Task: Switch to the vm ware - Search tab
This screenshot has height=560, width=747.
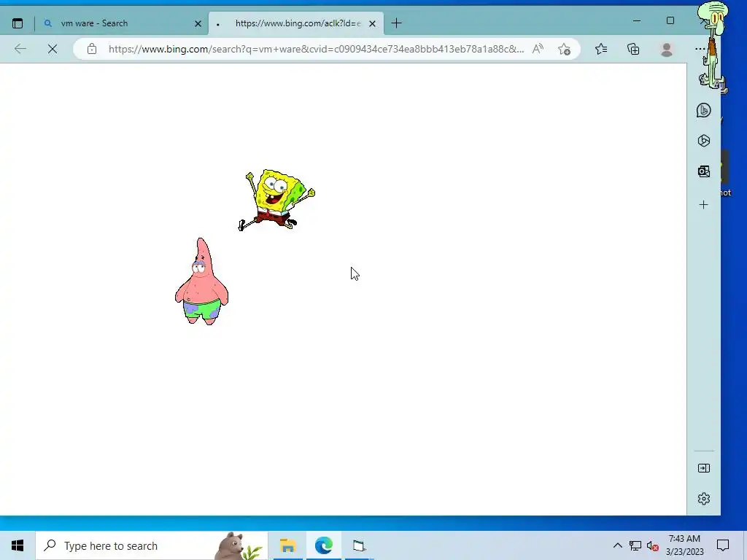Action: [x=121, y=23]
